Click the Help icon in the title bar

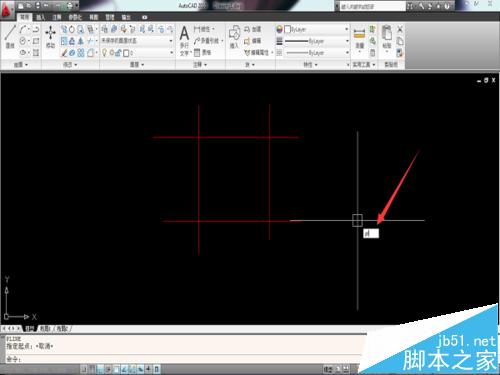[x=447, y=6]
